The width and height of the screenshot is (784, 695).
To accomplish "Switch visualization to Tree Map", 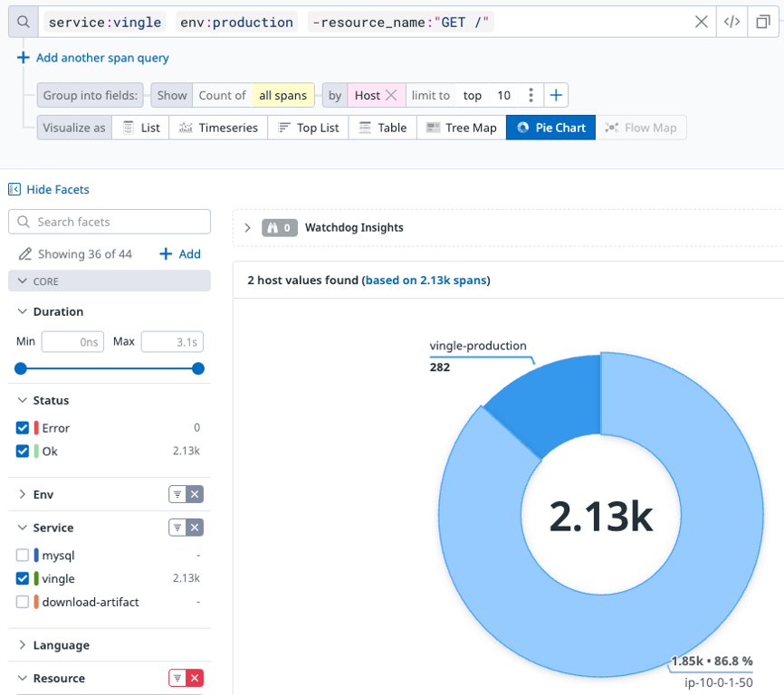I will 462,128.
